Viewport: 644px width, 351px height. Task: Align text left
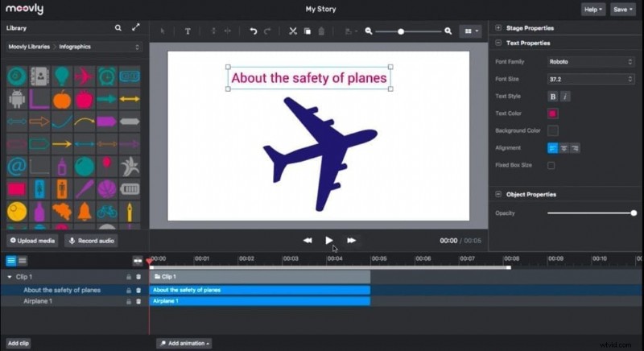tap(552, 148)
